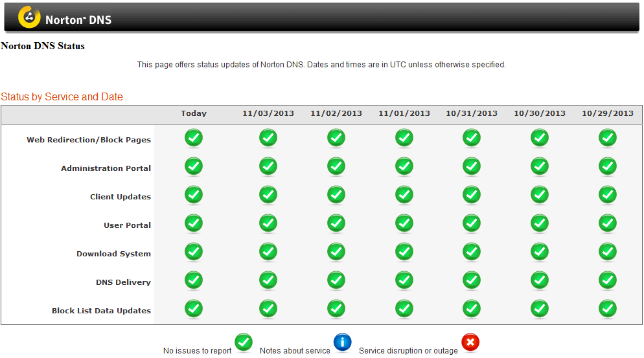The height and width of the screenshot is (358, 644).
Task: Click the 'Status by Service and Date' heading
Action: pos(62,97)
